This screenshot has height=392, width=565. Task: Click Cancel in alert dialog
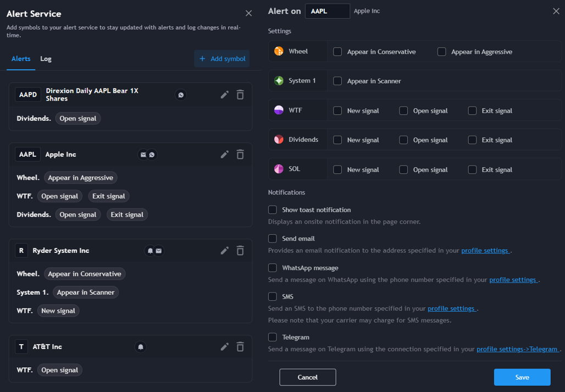308,377
